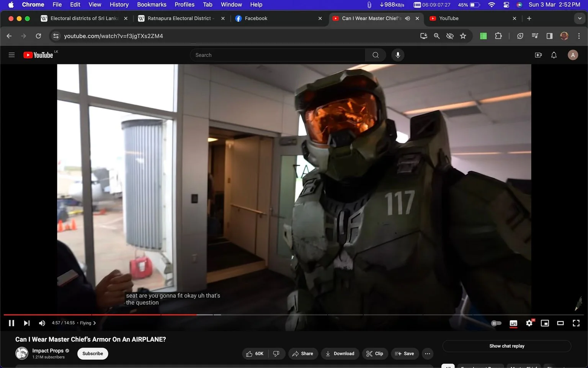Image resolution: width=588 pixels, height=368 pixels.
Task: Bookmark this page with the star
Action: [463, 36]
